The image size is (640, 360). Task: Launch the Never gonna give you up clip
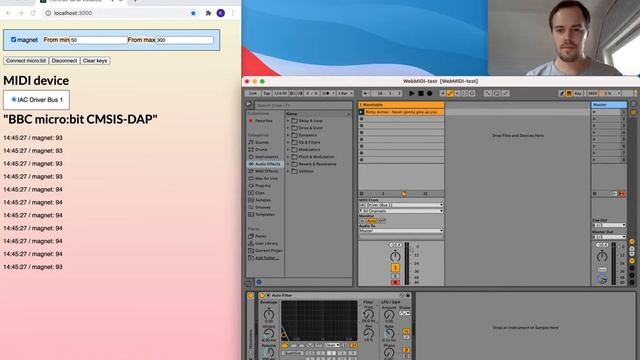click(361, 112)
